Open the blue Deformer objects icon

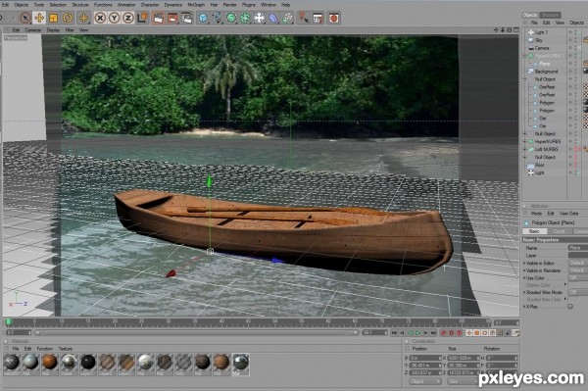point(273,18)
